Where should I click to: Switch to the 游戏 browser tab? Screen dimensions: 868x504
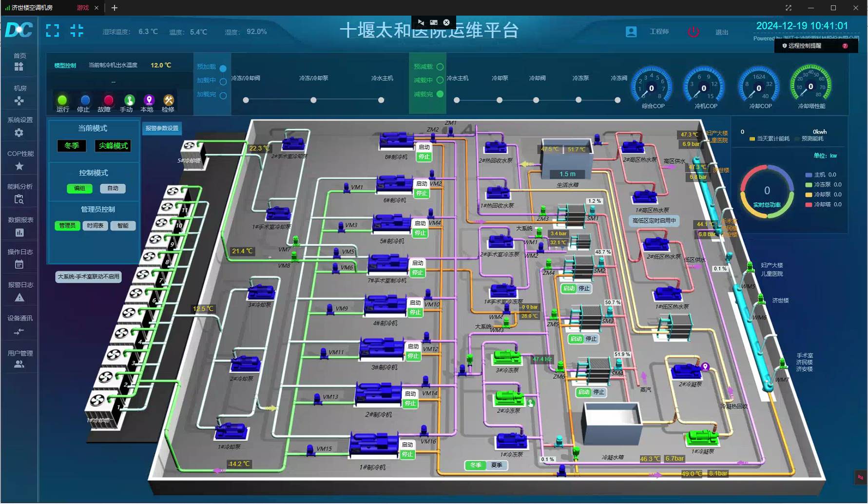pyautogui.click(x=83, y=8)
